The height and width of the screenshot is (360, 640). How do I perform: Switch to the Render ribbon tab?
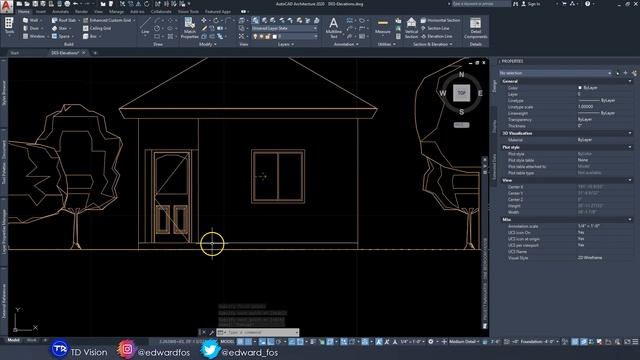[81, 12]
